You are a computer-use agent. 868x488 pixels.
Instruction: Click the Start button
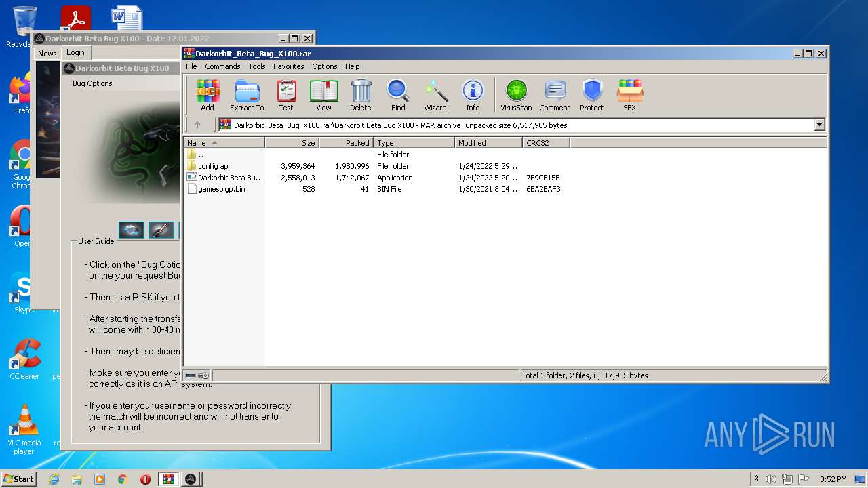19,479
